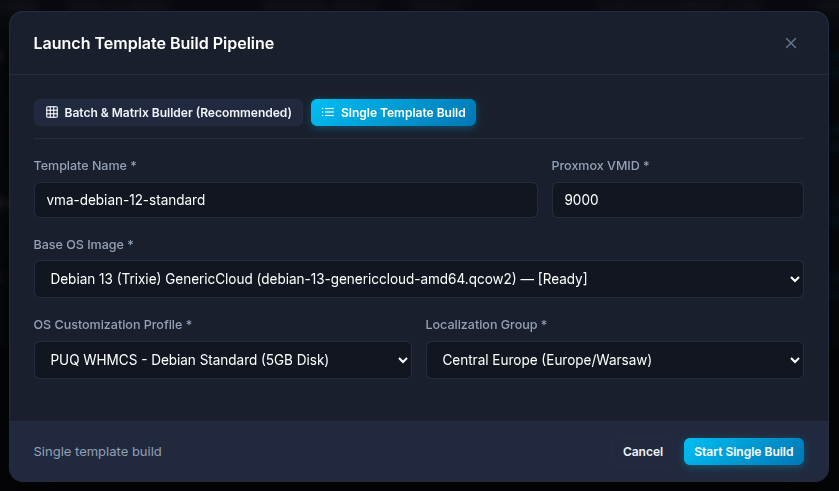Click the 'OS Customization Profile *' label
The height and width of the screenshot is (491, 839).
point(112,325)
